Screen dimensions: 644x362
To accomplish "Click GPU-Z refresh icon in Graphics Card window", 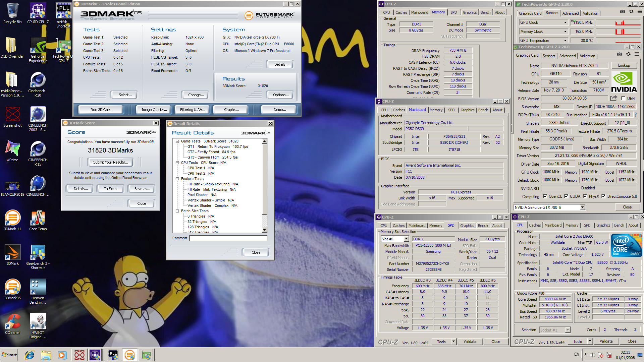I will 628,54.
